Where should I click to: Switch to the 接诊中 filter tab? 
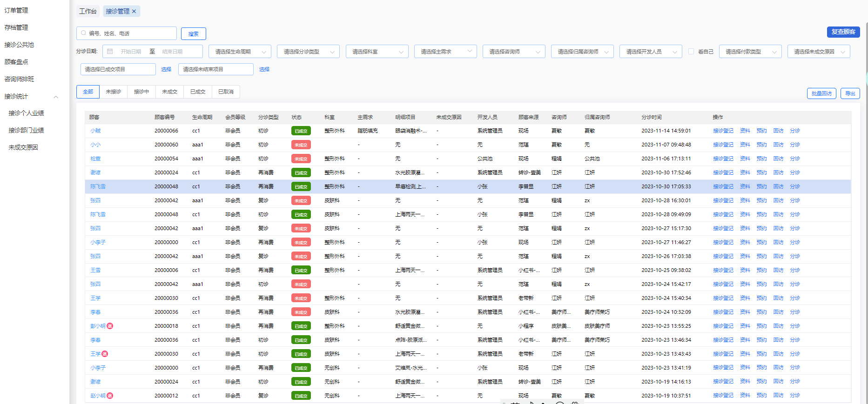(141, 92)
